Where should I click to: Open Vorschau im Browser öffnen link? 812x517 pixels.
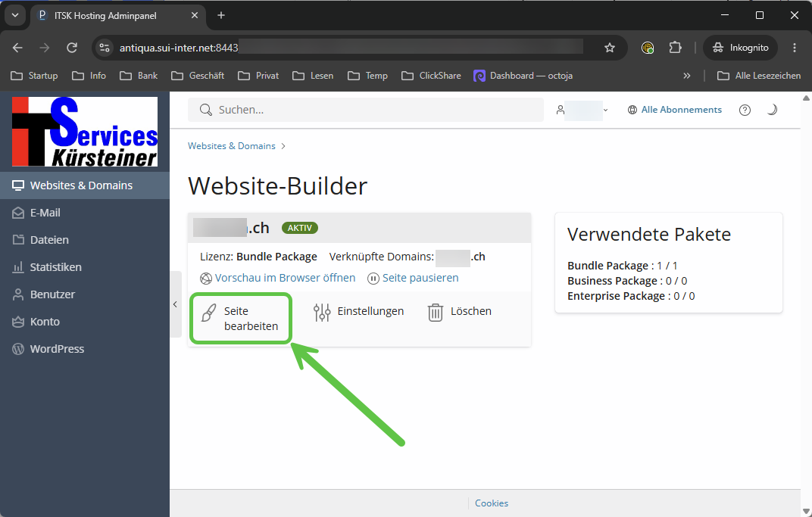[x=278, y=278]
